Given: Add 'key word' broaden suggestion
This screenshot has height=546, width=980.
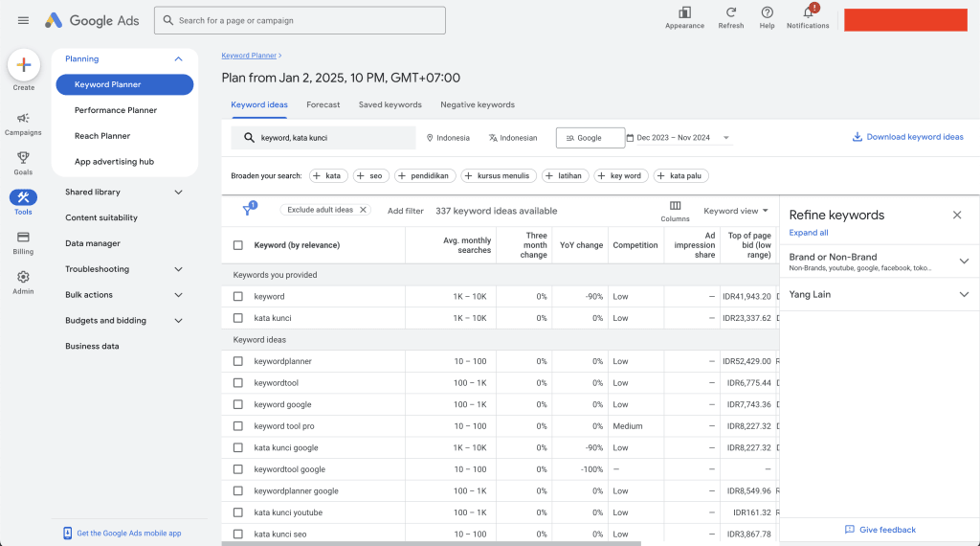Looking at the screenshot, I should (621, 175).
